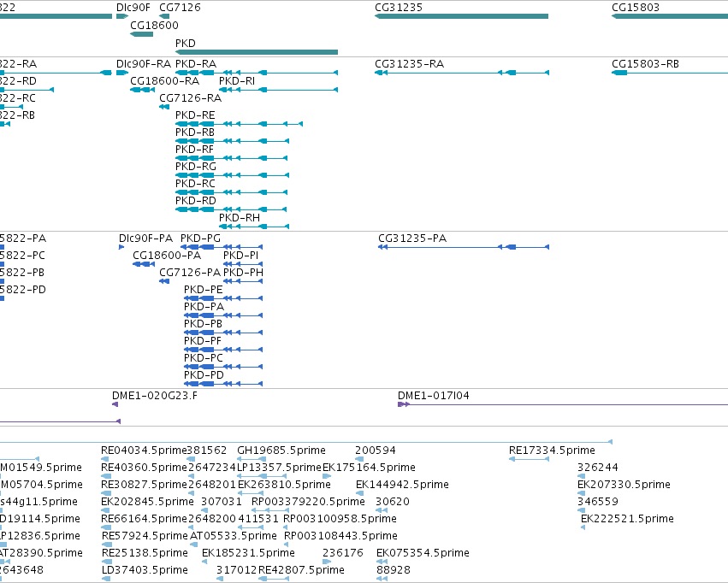Select the CG31235-RA transcript label

[410, 63]
